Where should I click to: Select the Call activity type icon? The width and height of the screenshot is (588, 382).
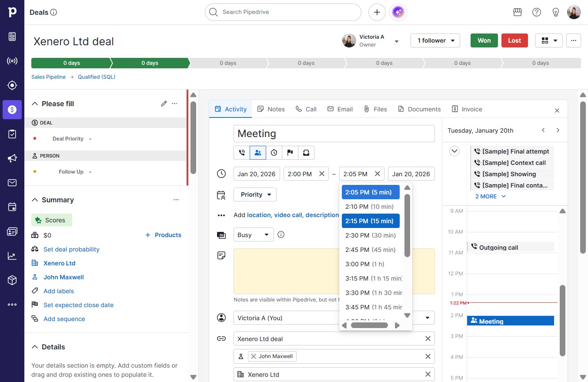coord(242,153)
